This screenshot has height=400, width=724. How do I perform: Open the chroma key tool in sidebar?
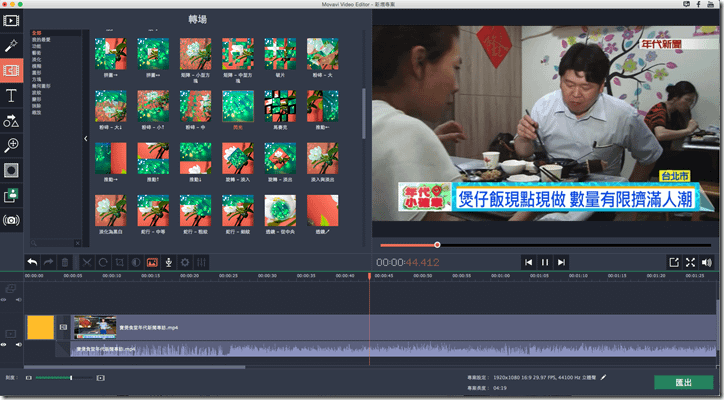(11, 195)
